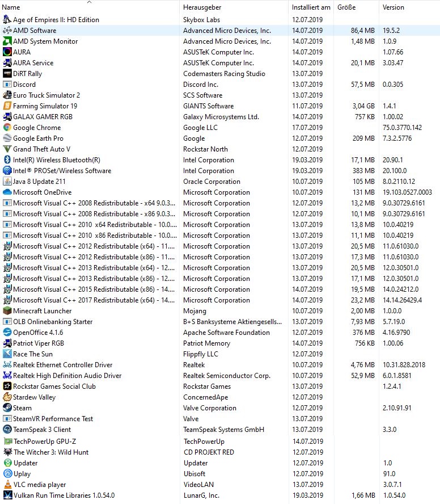440x504 pixels.
Task: Click the sort arrow above Name column
Action: click(89, 2)
